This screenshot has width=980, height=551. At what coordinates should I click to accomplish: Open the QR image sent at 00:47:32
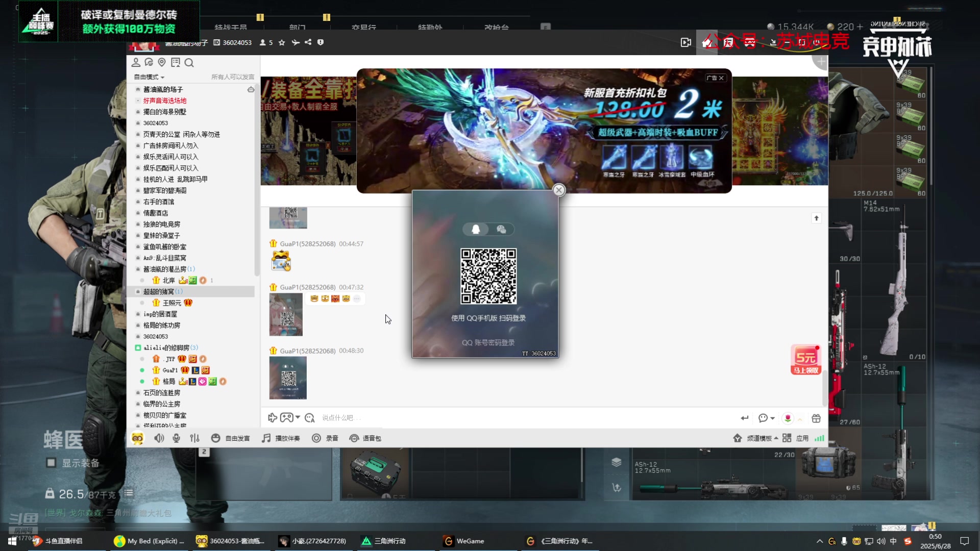tap(286, 314)
